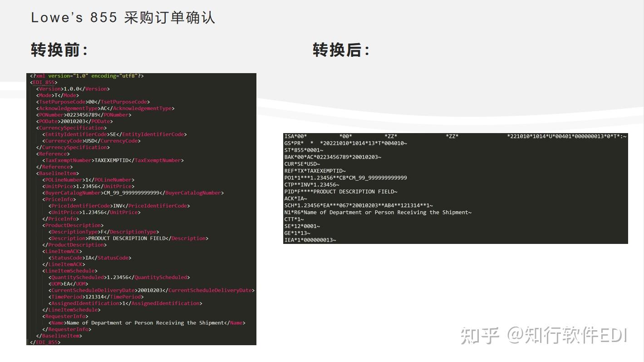Viewport: 644px width, 362px height.
Task: Click the SE*12*0001~ segment
Action: pyautogui.click(x=302, y=226)
